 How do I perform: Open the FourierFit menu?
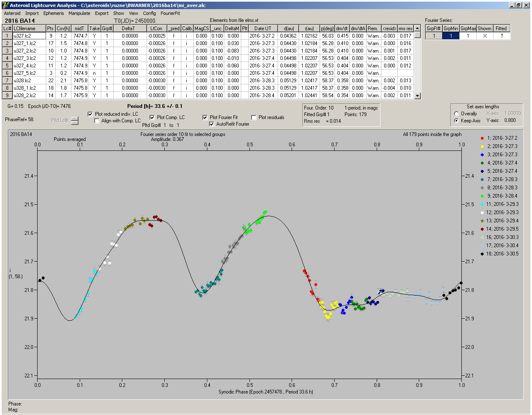170,13
